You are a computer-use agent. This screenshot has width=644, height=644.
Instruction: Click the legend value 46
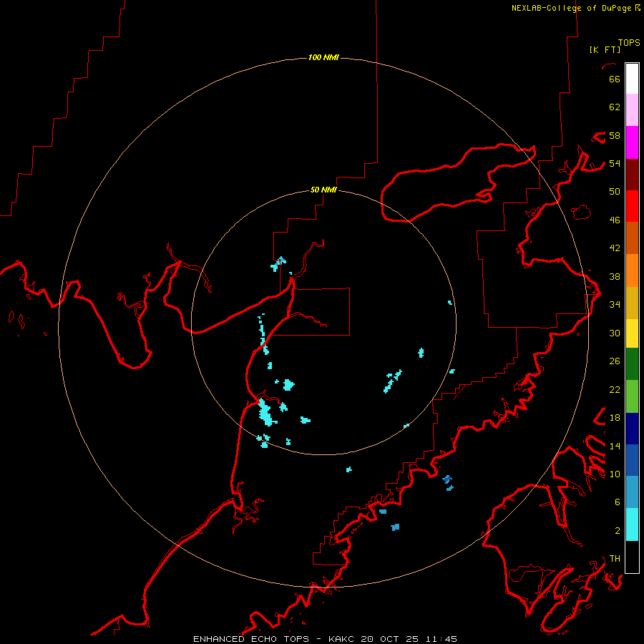(x=615, y=220)
